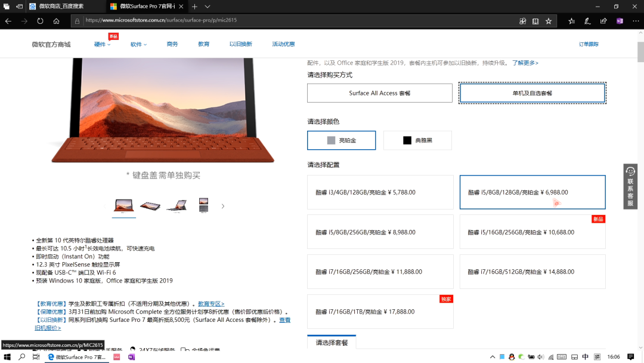The width and height of the screenshot is (644, 363).
Task: Select the 亮铂金 color option
Action: (341, 140)
